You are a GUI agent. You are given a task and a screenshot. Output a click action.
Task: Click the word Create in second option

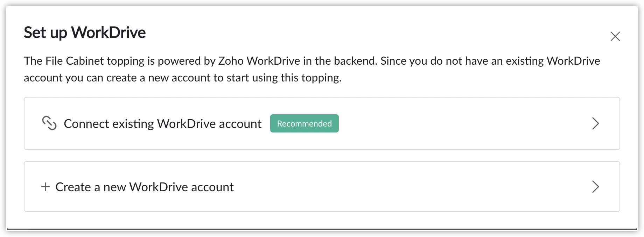click(x=73, y=187)
